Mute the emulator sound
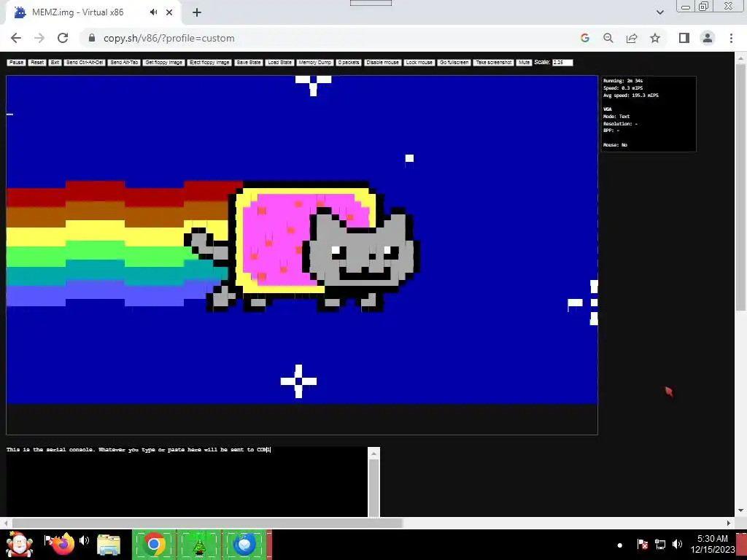 click(524, 63)
